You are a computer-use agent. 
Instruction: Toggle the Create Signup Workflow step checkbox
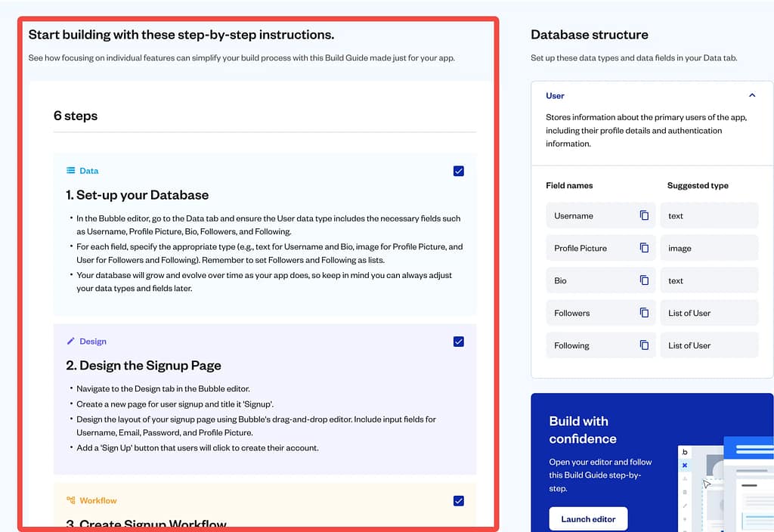[459, 500]
